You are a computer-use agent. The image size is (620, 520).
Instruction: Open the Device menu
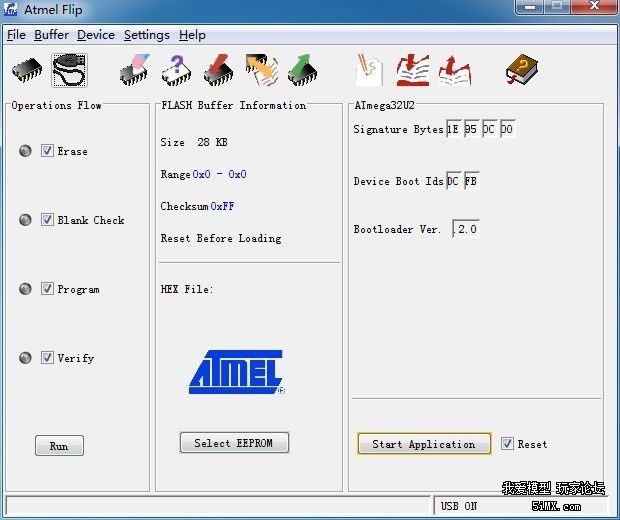pyautogui.click(x=96, y=35)
